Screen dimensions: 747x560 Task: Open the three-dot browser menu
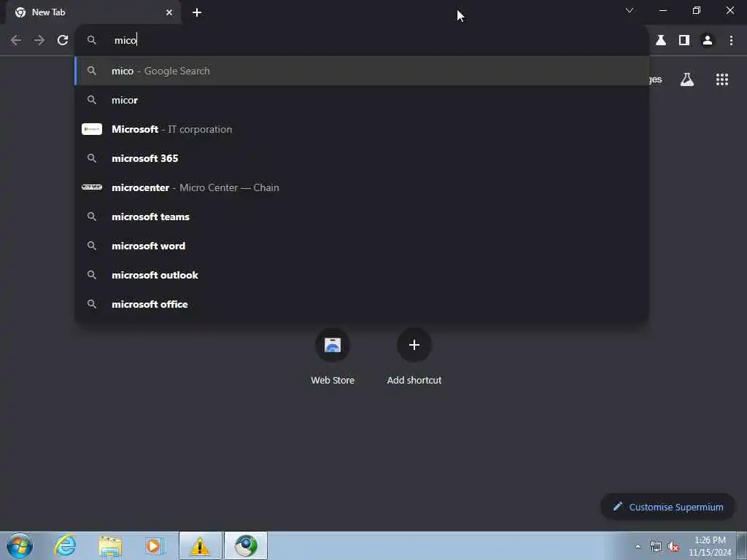pos(731,41)
